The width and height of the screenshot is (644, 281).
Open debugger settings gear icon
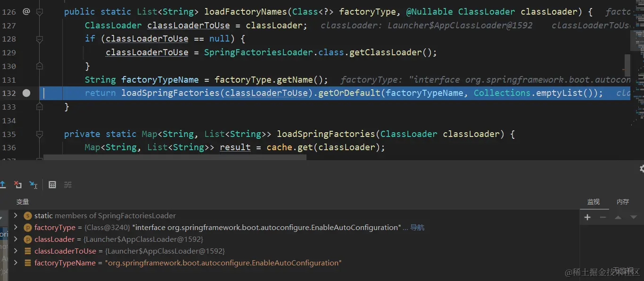pyautogui.click(x=642, y=169)
